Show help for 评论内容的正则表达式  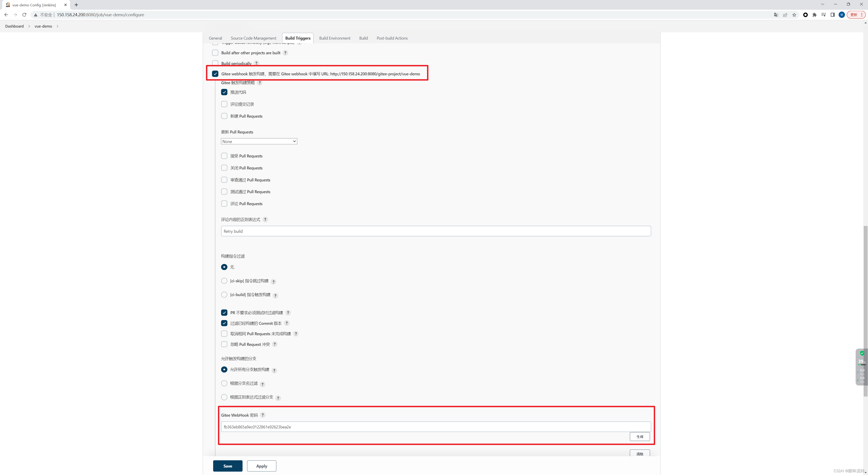(x=265, y=219)
